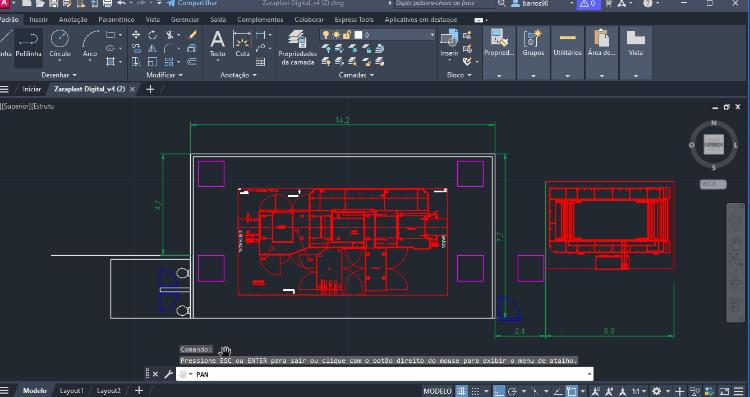Click the search magnifier icon

tap(502, 3)
